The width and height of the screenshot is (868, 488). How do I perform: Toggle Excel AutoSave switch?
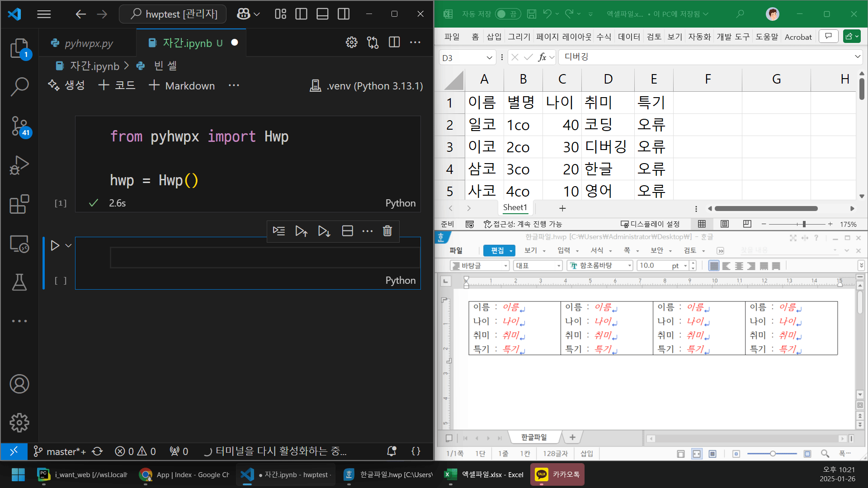pyautogui.click(x=508, y=14)
